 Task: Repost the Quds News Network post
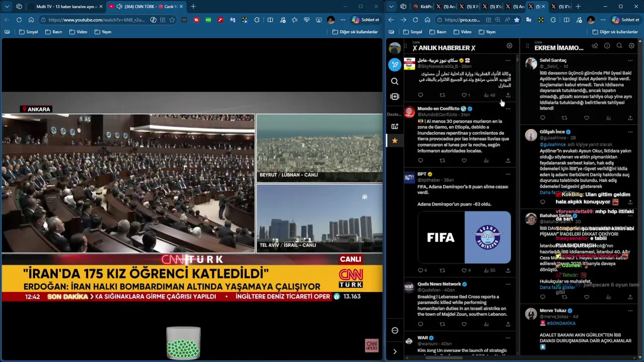[442, 324]
